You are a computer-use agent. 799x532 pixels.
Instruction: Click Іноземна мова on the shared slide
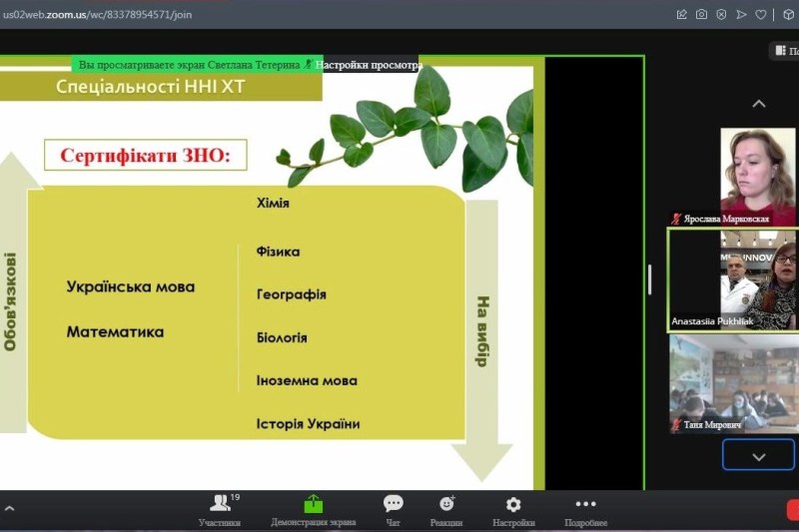click(x=307, y=381)
